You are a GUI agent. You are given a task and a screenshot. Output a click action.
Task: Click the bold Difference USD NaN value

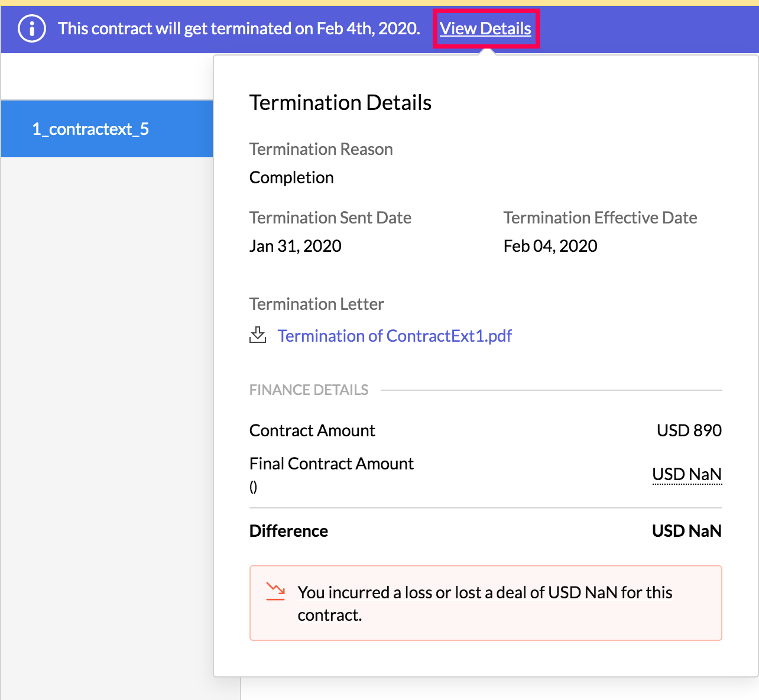pyautogui.click(x=686, y=531)
